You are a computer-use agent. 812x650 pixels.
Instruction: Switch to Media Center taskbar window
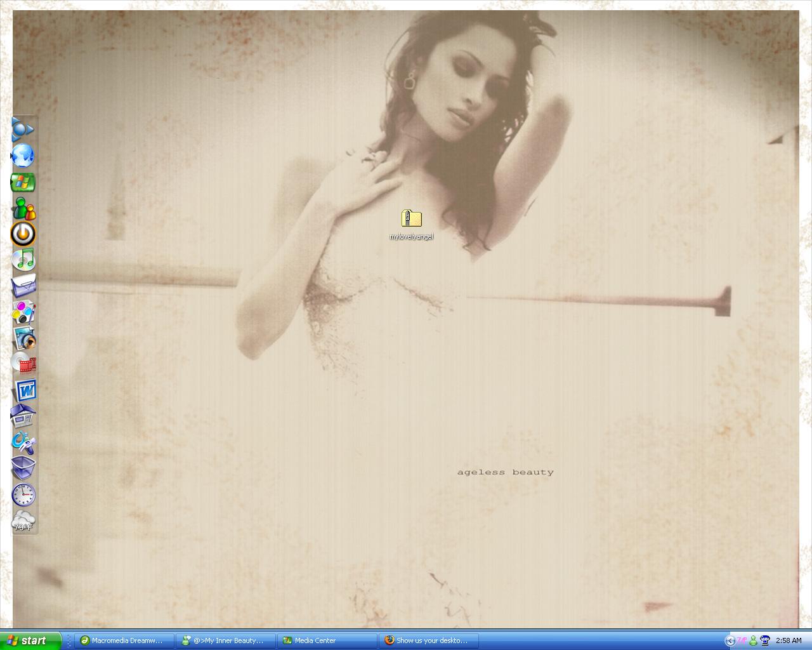point(327,640)
